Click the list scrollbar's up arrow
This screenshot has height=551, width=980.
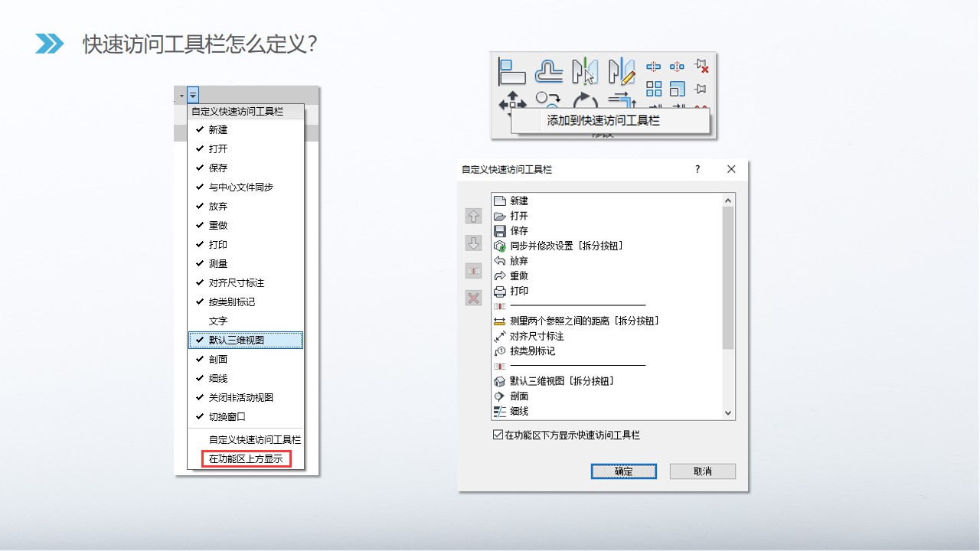(x=728, y=201)
